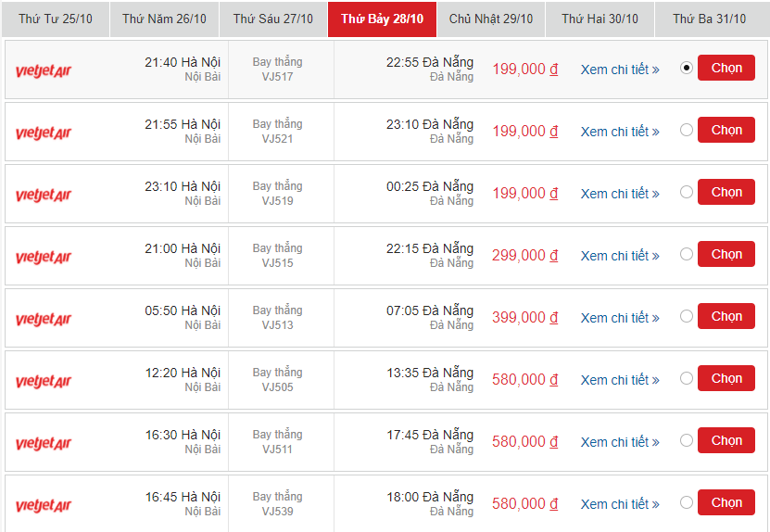The height and width of the screenshot is (532, 770).
Task: Expand 'Xem chi tiết' for flight VJ517
Action: (x=619, y=70)
